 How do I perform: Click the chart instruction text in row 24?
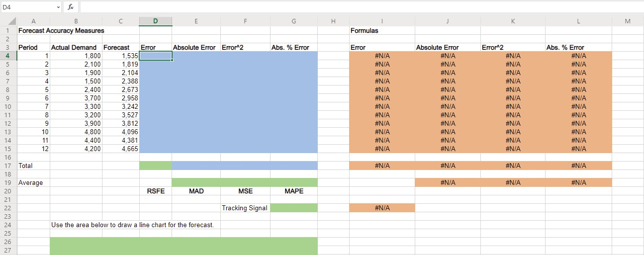(x=132, y=225)
